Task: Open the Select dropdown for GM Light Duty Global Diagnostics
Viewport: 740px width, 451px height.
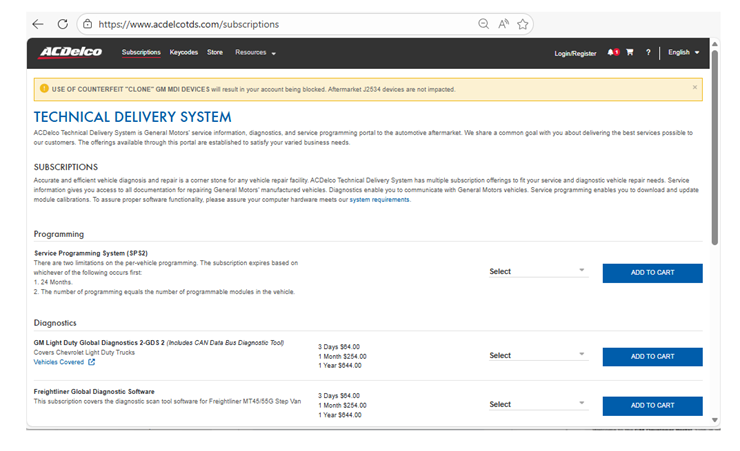Action: point(538,356)
